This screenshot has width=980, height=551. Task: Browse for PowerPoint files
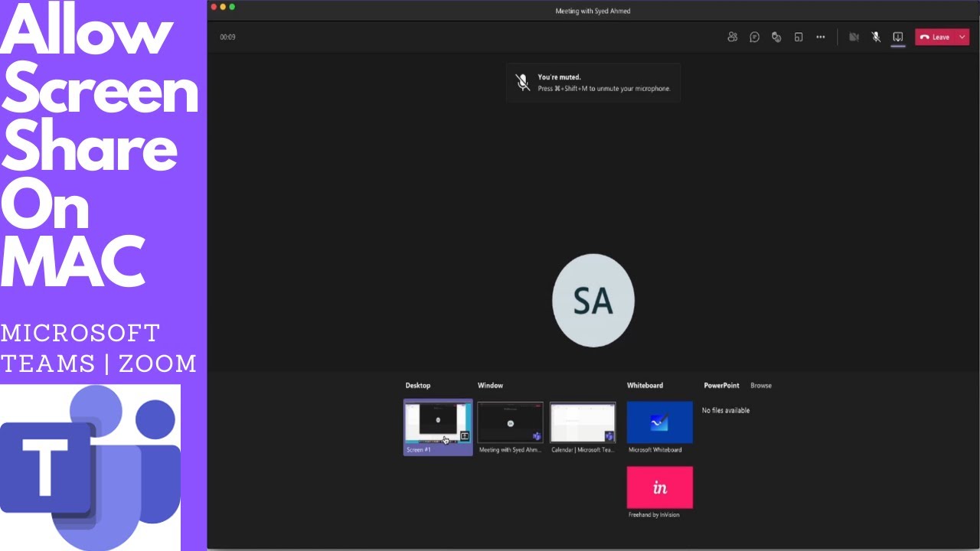pos(761,386)
